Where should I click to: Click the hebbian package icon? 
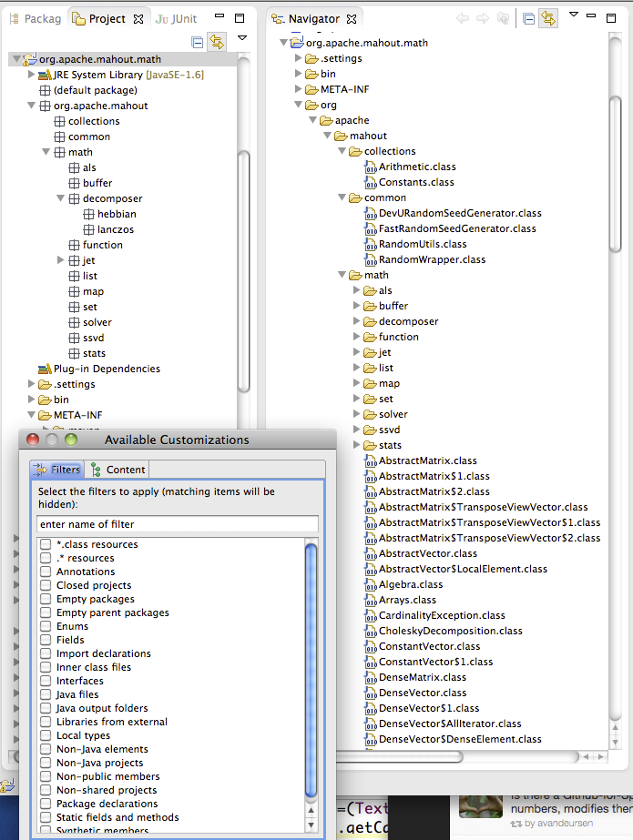coord(89,214)
